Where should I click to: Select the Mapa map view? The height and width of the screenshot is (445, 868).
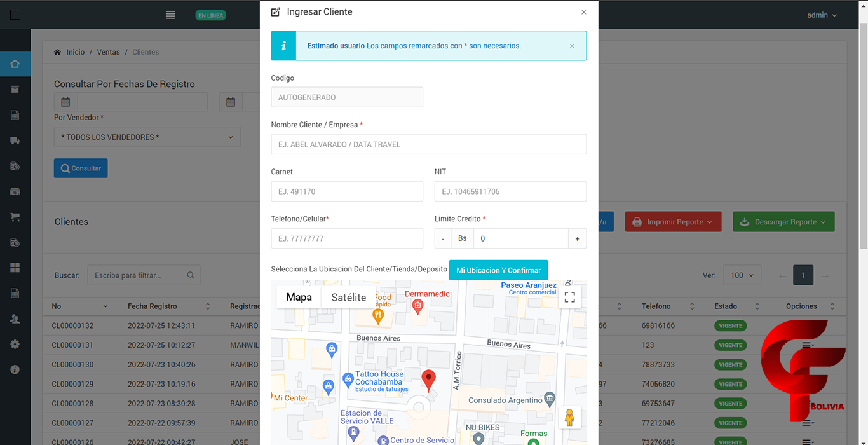pyautogui.click(x=299, y=297)
